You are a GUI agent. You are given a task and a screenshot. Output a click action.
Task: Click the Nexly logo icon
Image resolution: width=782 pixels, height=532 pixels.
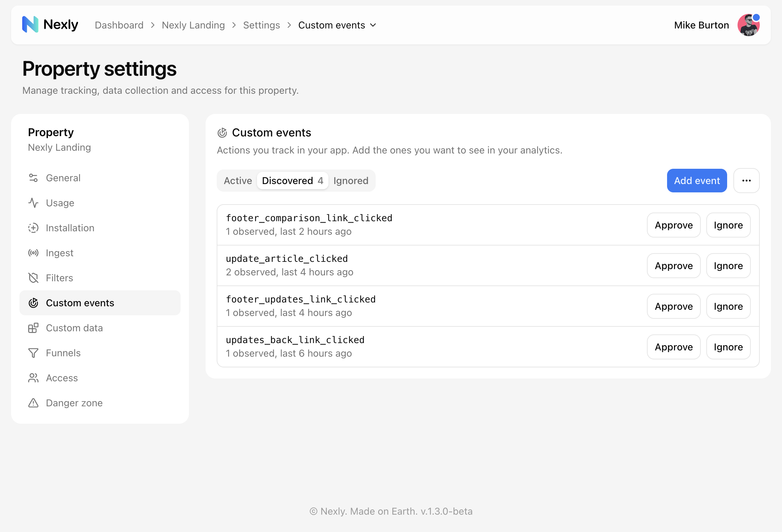(30, 25)
